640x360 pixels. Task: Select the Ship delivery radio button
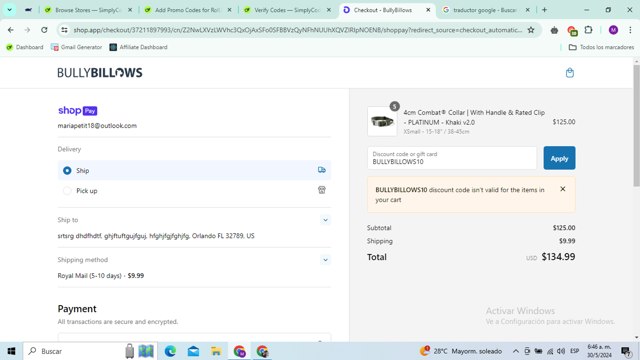tap(67, 171)
